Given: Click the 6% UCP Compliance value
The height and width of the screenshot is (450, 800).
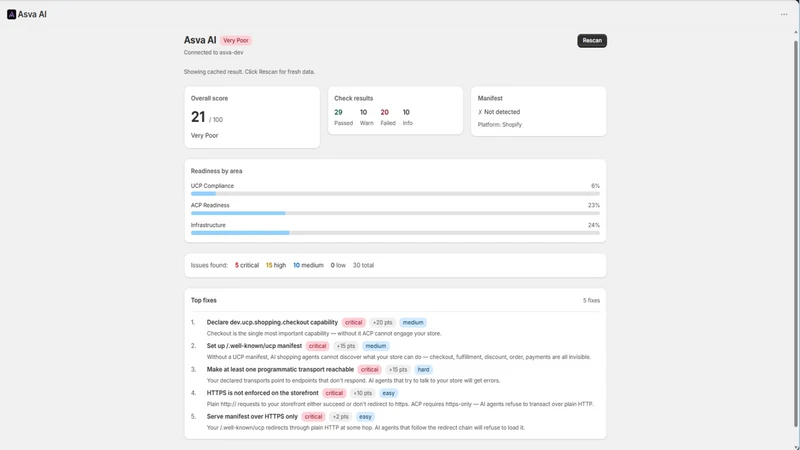Looking at the screenshot, I should (595, 186).
